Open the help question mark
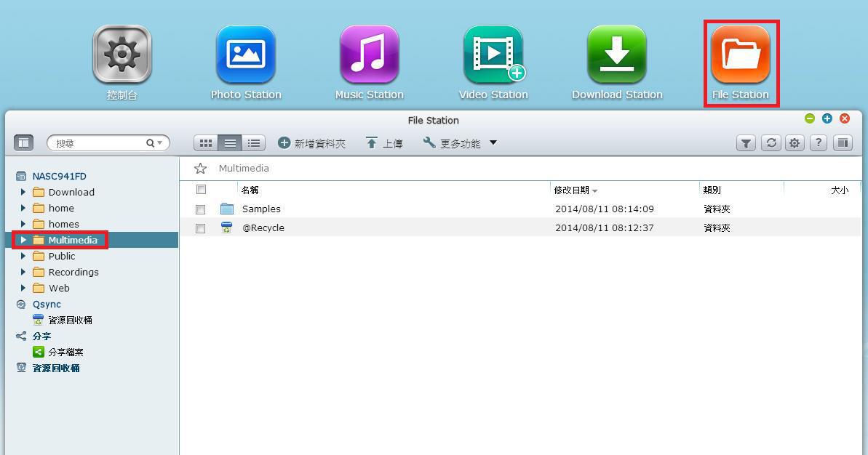868x455 pixels. [819, 143]
